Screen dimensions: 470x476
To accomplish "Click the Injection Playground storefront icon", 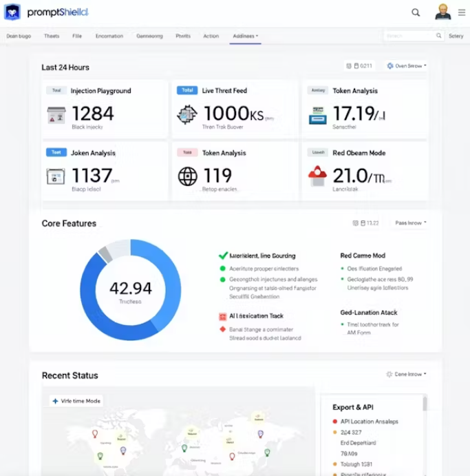I will click(x=56, y=115).
